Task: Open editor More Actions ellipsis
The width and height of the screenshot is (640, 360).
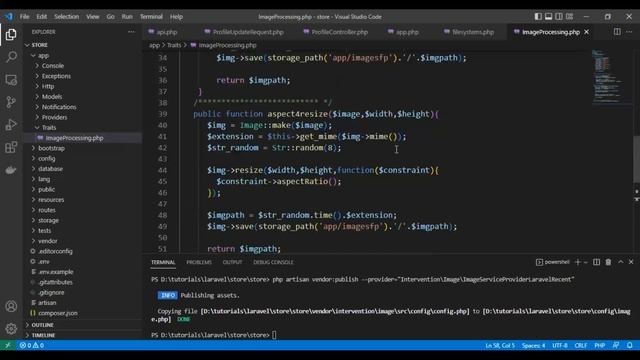Action: 629,32
